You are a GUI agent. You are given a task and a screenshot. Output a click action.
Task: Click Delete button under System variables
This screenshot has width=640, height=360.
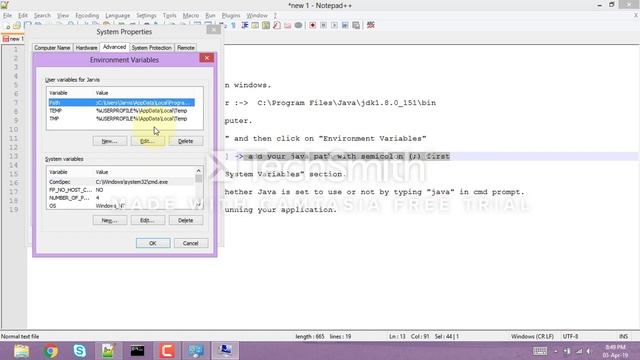(x=186, y=220)
